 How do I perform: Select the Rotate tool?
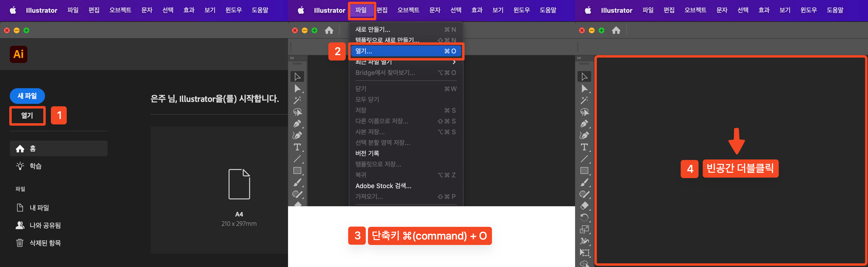click(x=584, y=217)
